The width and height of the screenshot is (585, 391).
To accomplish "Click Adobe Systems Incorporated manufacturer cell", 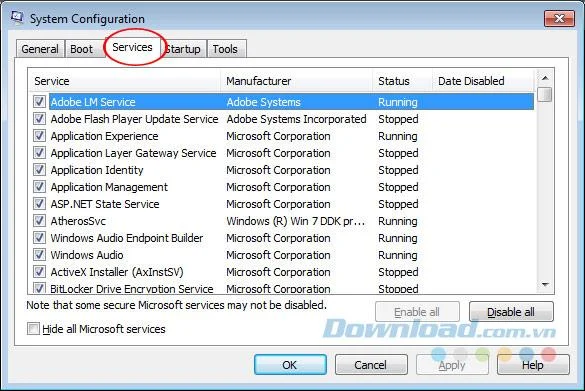I will [296, 119].
